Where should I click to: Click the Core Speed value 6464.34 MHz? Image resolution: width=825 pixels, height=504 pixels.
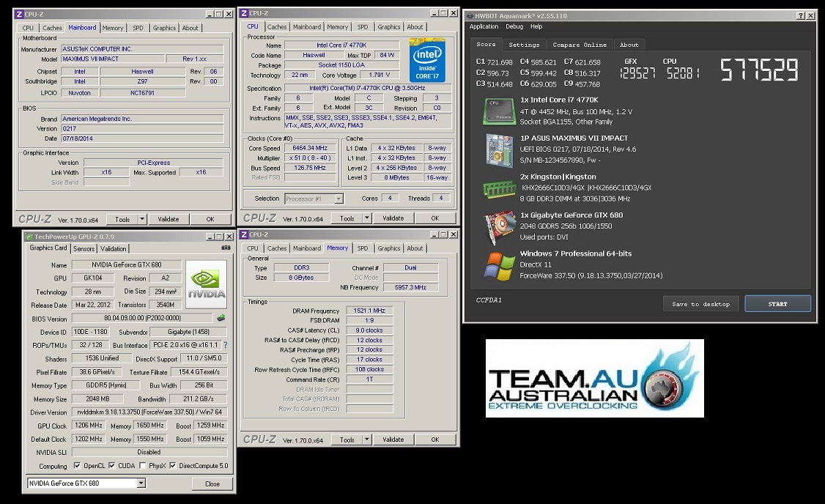[x=310, y=148]
